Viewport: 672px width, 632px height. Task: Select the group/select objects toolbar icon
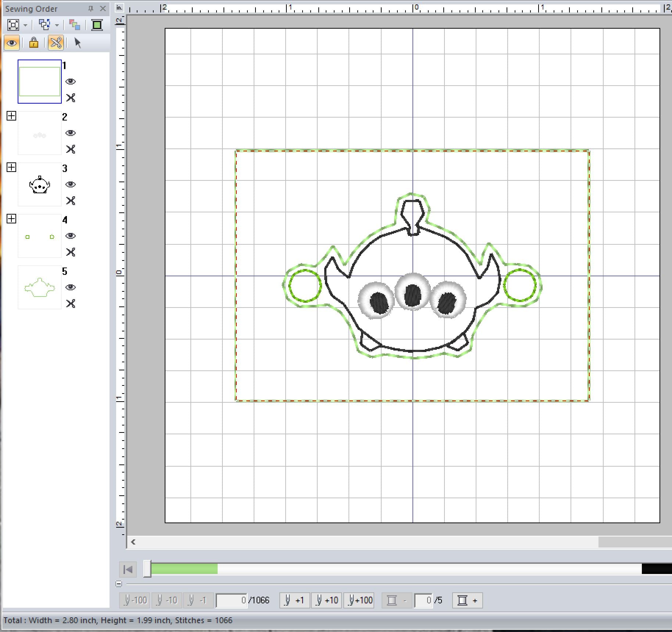44,25
